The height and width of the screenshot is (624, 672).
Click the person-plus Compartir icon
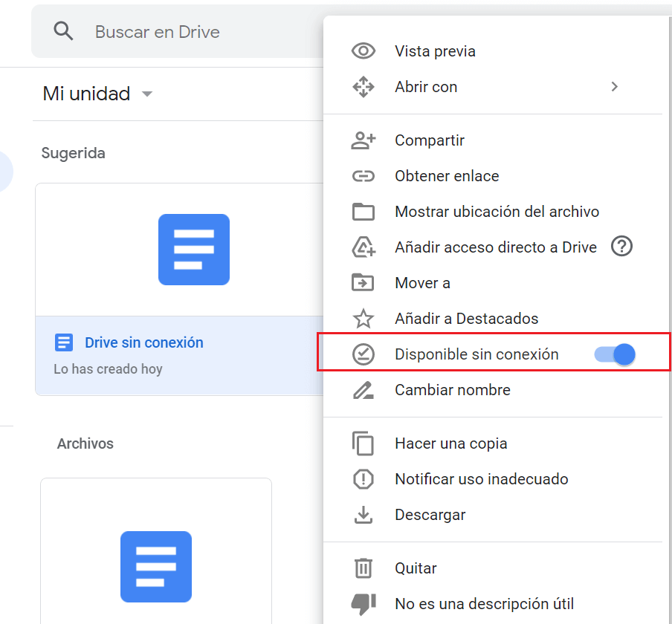(363, 140)
